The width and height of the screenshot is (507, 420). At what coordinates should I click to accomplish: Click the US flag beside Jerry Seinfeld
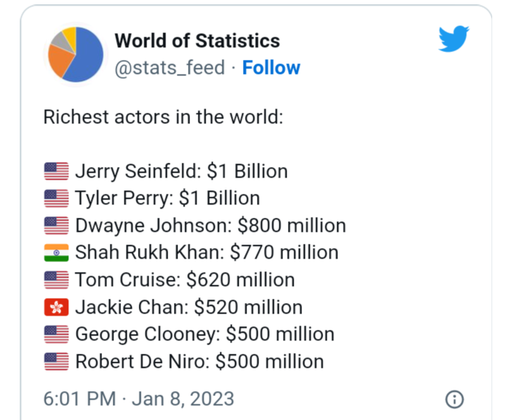click(x=56, y=171)
